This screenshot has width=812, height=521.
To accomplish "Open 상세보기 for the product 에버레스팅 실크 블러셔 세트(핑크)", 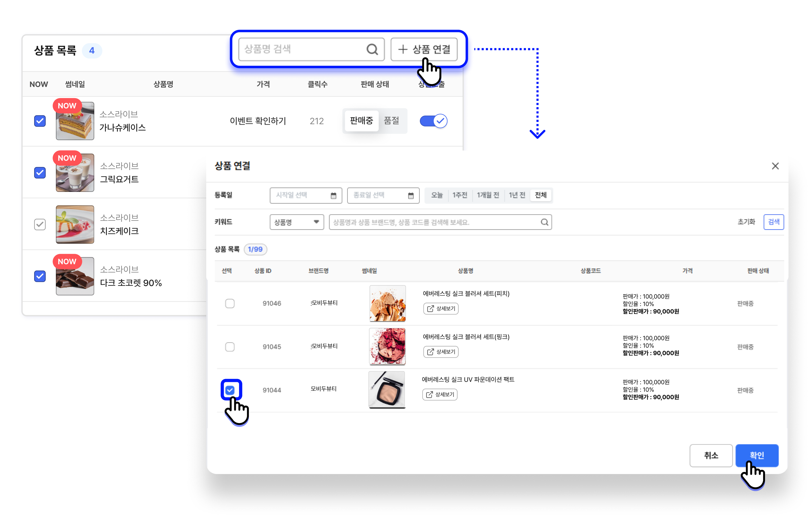I will [x=441, y=352].
